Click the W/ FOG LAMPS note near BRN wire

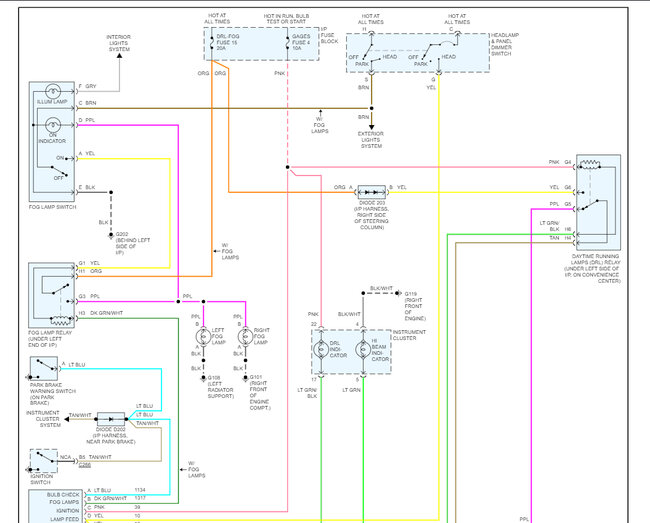click(320, 125)
